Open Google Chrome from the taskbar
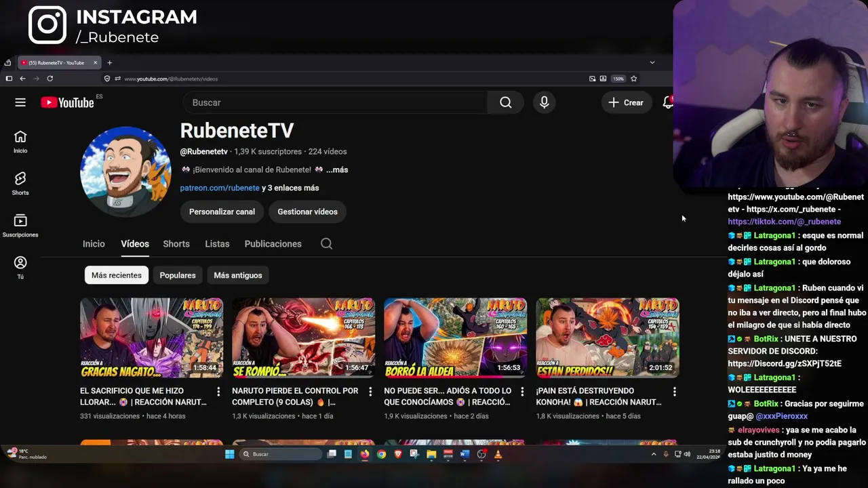The width and height of the screenshot is (868, 488). (x=381, y=454)
